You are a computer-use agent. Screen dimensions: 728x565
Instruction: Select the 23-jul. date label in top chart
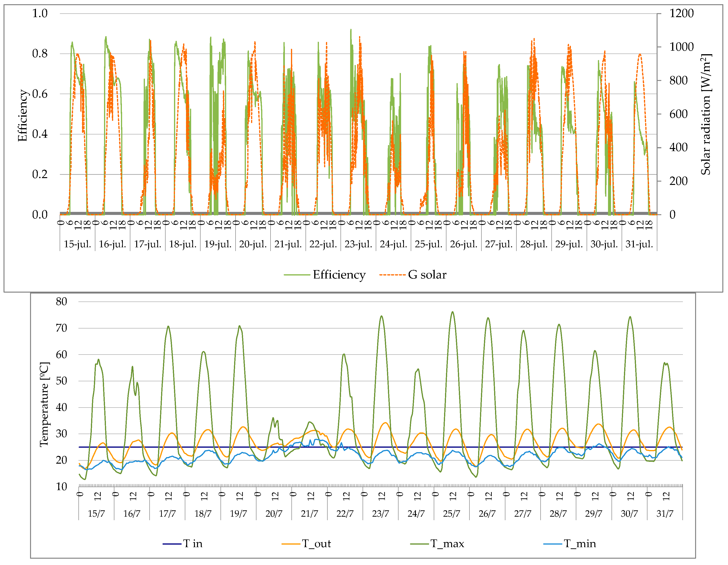pyautogui.click(x=358, y=244)
